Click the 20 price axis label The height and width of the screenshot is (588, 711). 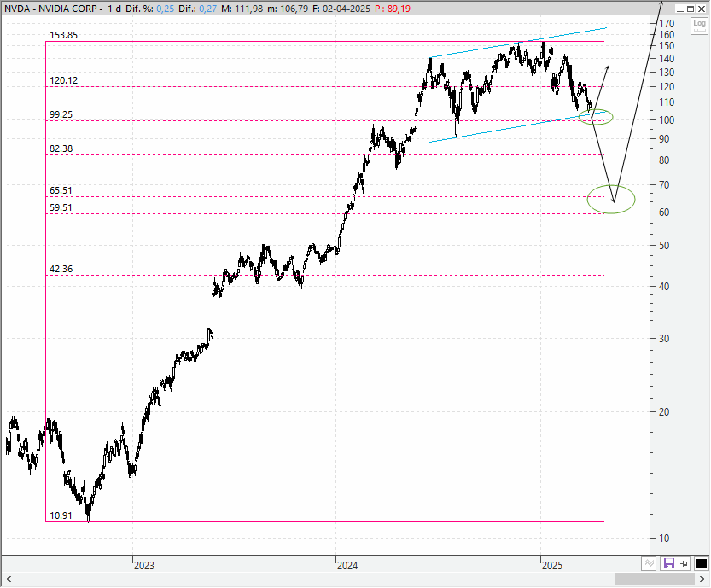pyautogui.click(x=664, y=412)
